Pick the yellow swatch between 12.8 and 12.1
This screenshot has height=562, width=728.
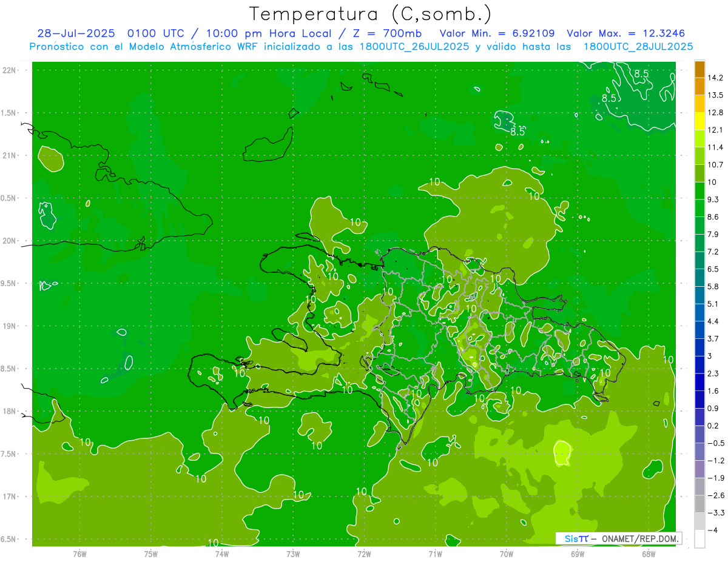[699, 121]
